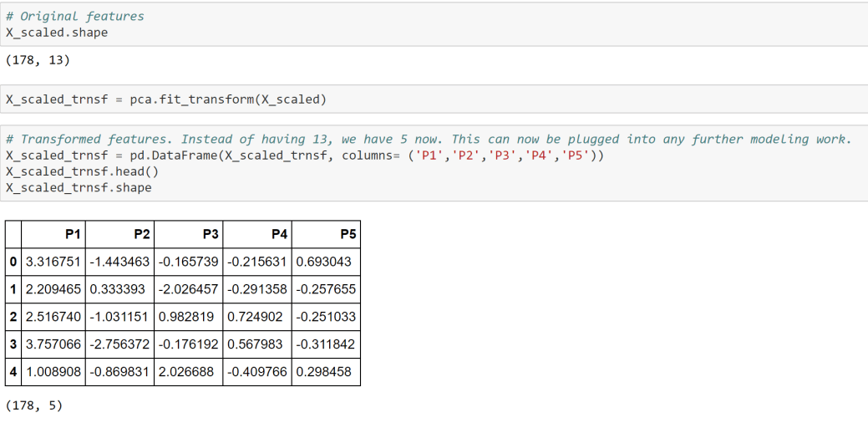Click row index 0 in the table

[x=13, y=262]
